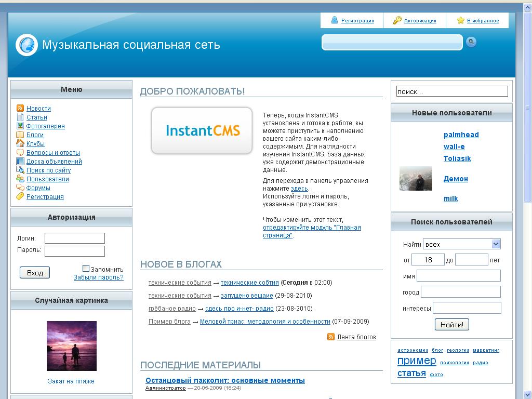Click the tag психология
The image size is (532, 399).
click(x=454, y=363)
